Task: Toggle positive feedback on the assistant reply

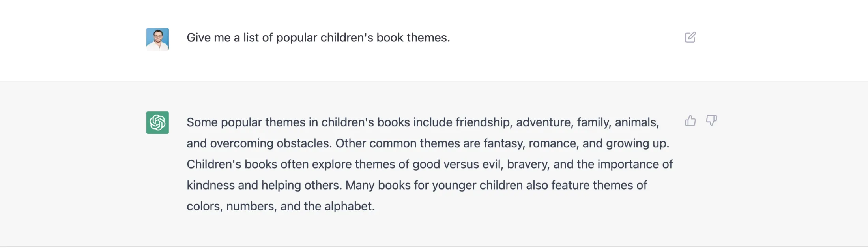Action: pyautogui.click(x=690, y=121)
